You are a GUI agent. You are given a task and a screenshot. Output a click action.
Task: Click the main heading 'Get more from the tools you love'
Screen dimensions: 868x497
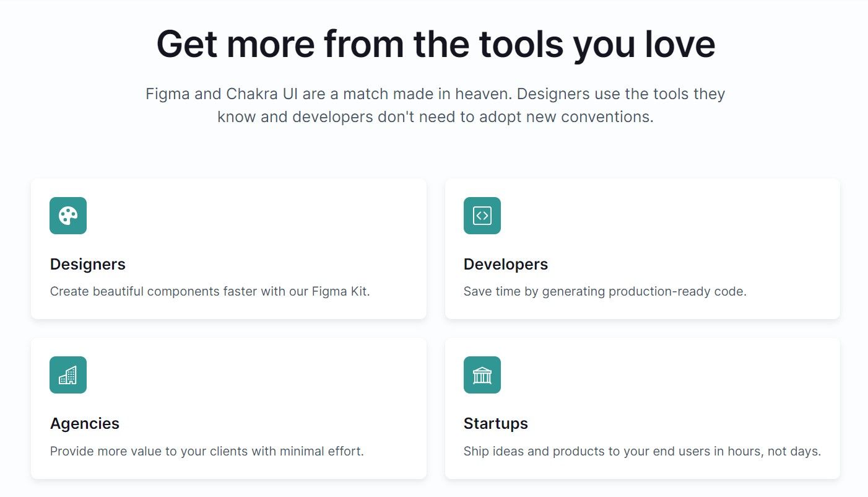tap(434, 43)
